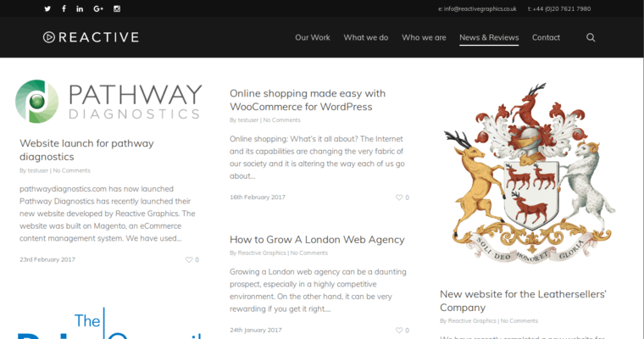Go to Who we are page

pos(424,37)
